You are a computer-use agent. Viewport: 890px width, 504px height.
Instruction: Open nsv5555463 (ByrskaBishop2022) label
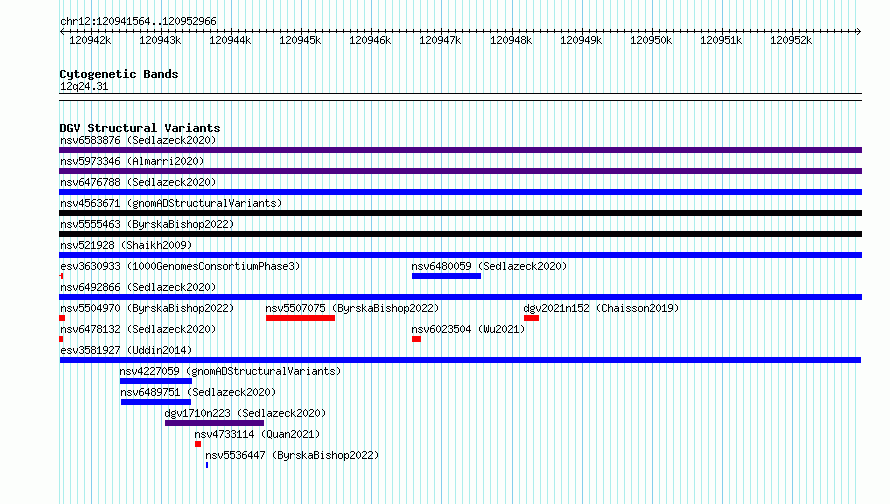tap(147, 224)
